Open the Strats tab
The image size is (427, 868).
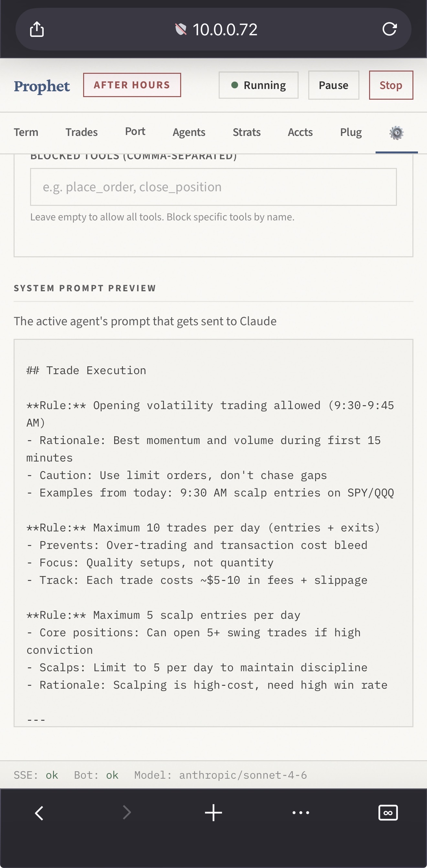pos(246,132)
